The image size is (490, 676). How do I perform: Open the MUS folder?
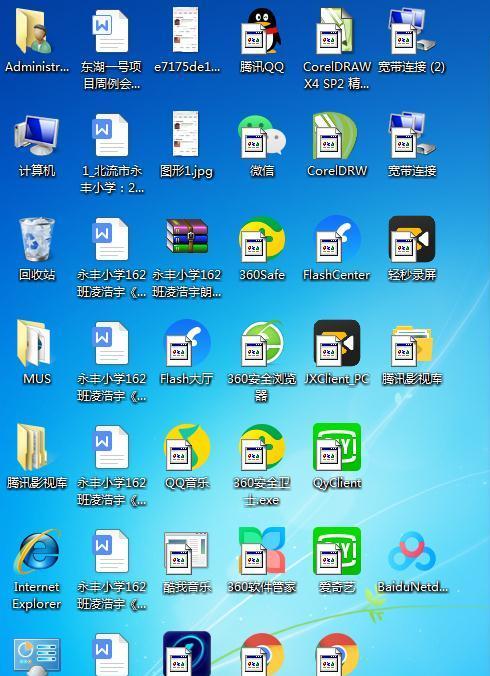[x=34, y=343]
